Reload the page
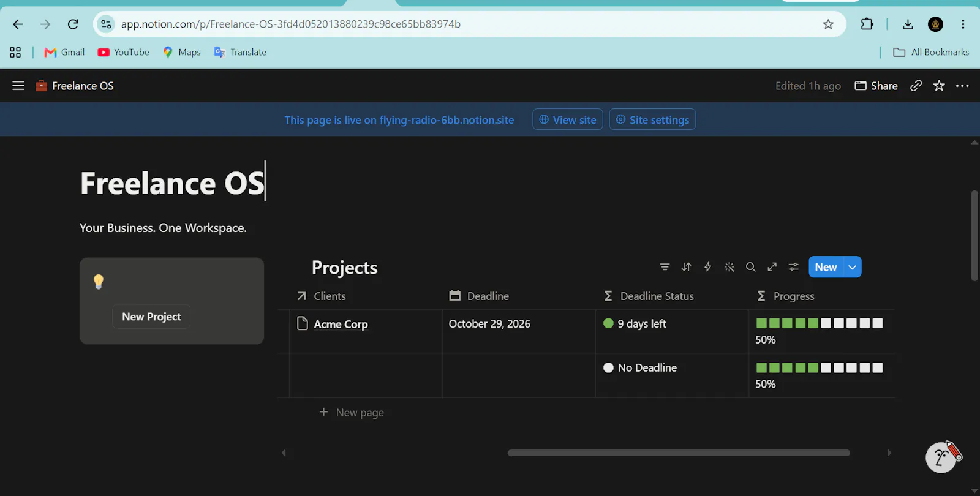The image size is (980, 496). click(73, 24)
